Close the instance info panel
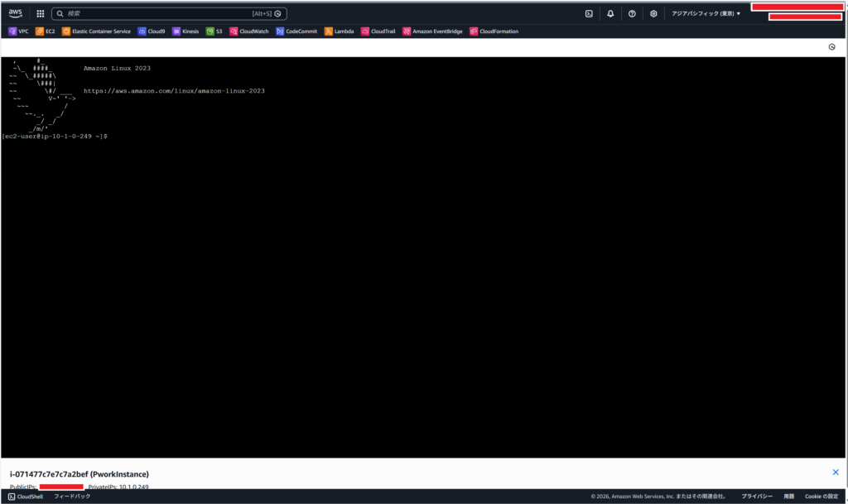848x504 pixels. coord(835,472)
